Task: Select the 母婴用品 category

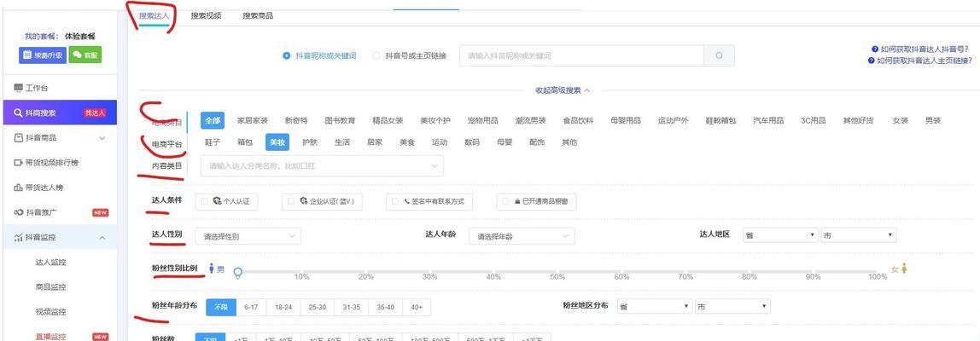Action: coord(626,120)
